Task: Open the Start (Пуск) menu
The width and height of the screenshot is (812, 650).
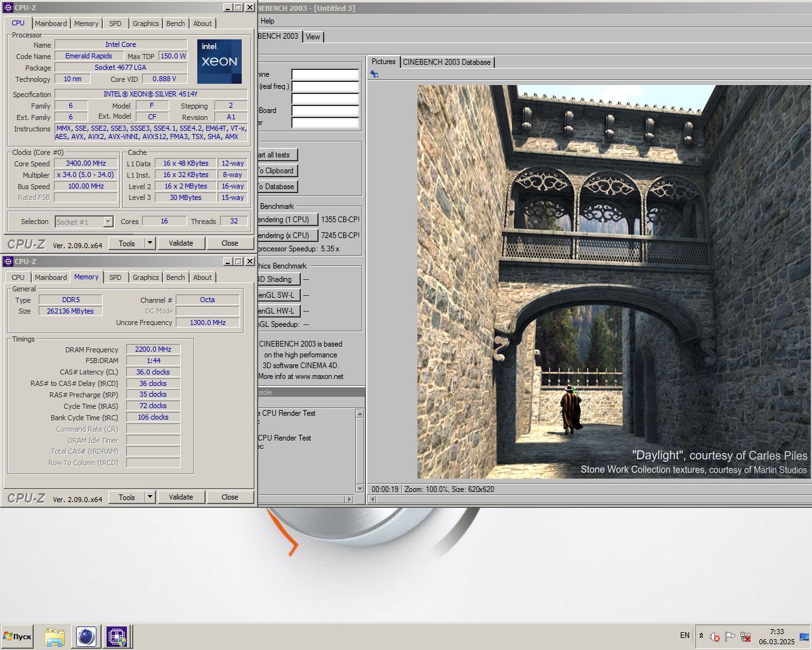Action: (x=17, y=636)
